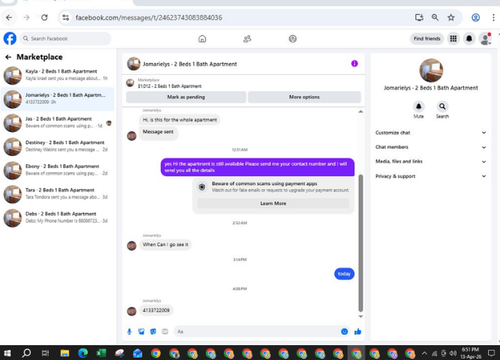
Task: Click the chat scrollbar thumb
Action: pos(360,243)
